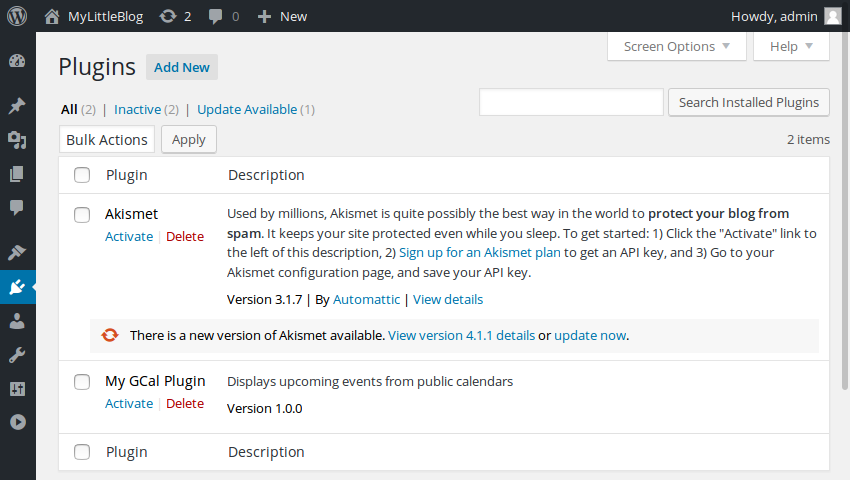Click the top Plugin column header
The width and height of the screenshot is (850, 480).
tap(127, 175)
